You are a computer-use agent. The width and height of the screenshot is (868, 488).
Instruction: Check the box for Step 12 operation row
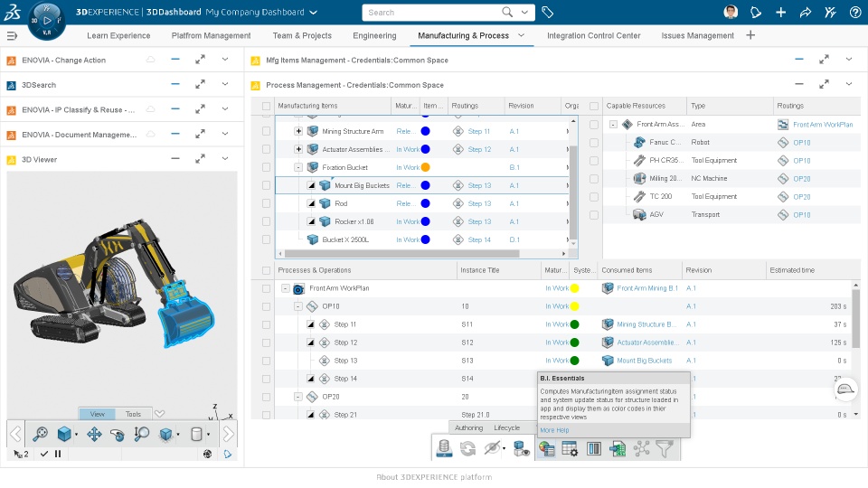[266, 343]
